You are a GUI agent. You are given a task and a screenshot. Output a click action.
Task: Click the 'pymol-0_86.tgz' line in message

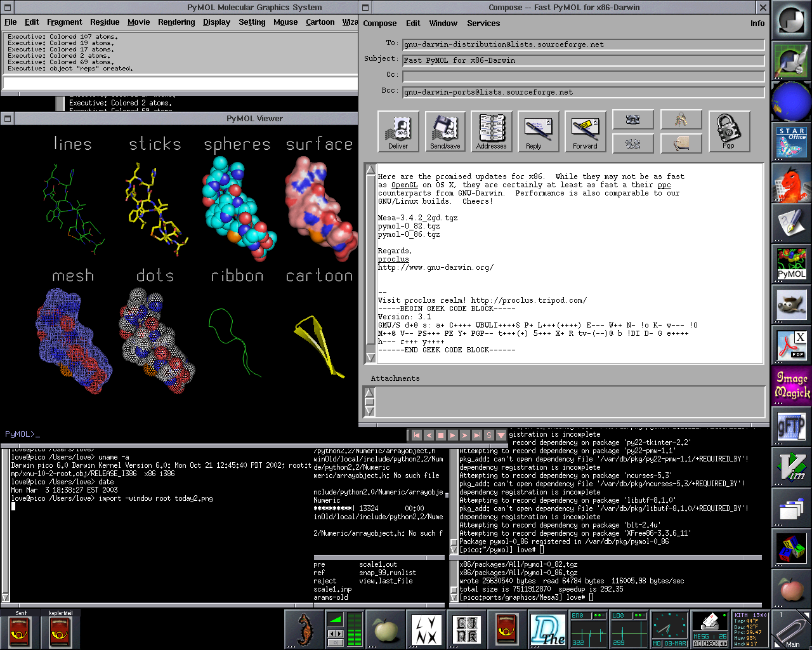[409, 234]
